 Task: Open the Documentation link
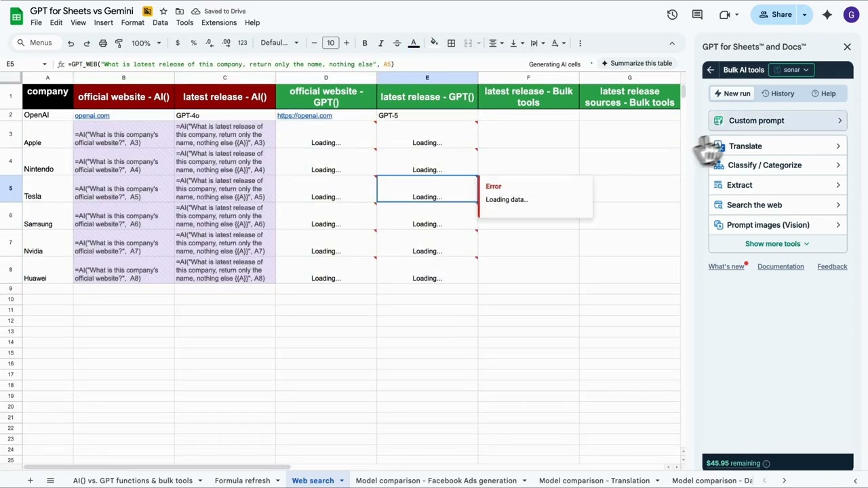click(781, 266)
